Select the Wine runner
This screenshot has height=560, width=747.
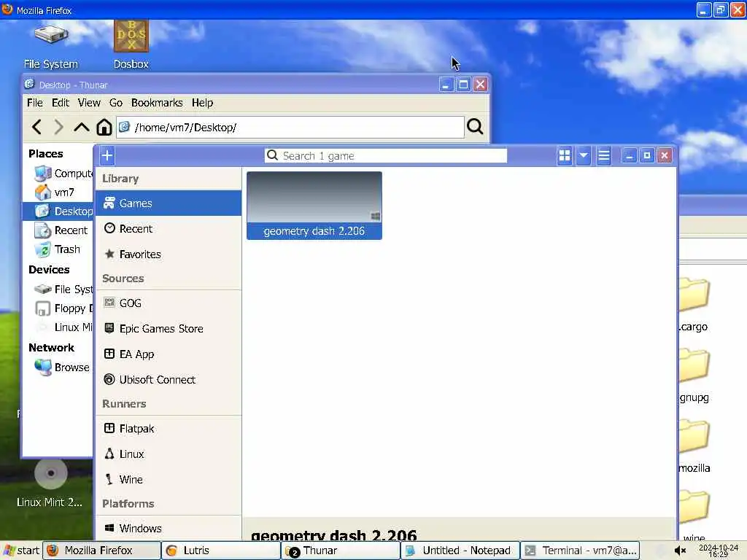[169, 480]
